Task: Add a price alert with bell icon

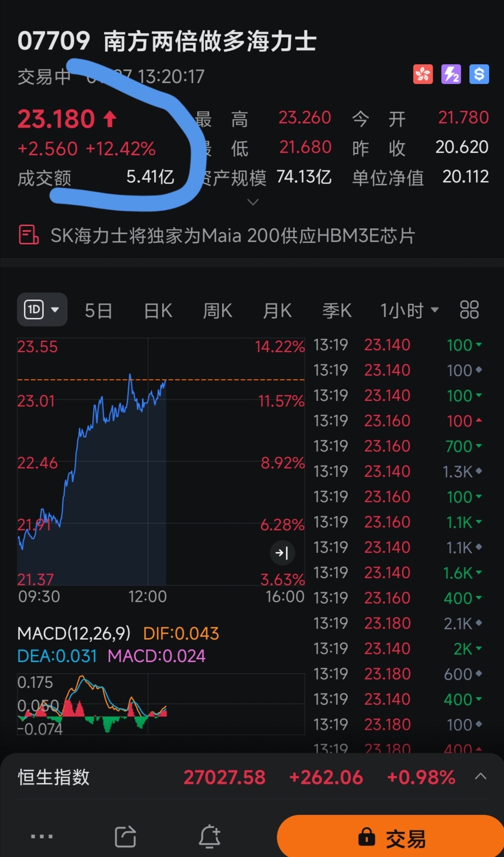Action: (209, 836)
